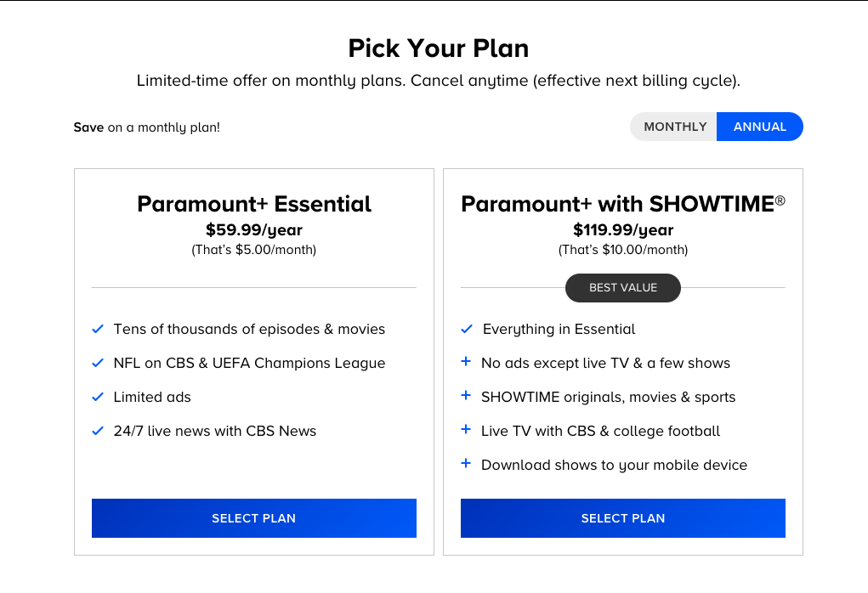This screenshot has height=593, width=868.
Task: Click plus icon beside No ads feature
Action: (466, 362)
